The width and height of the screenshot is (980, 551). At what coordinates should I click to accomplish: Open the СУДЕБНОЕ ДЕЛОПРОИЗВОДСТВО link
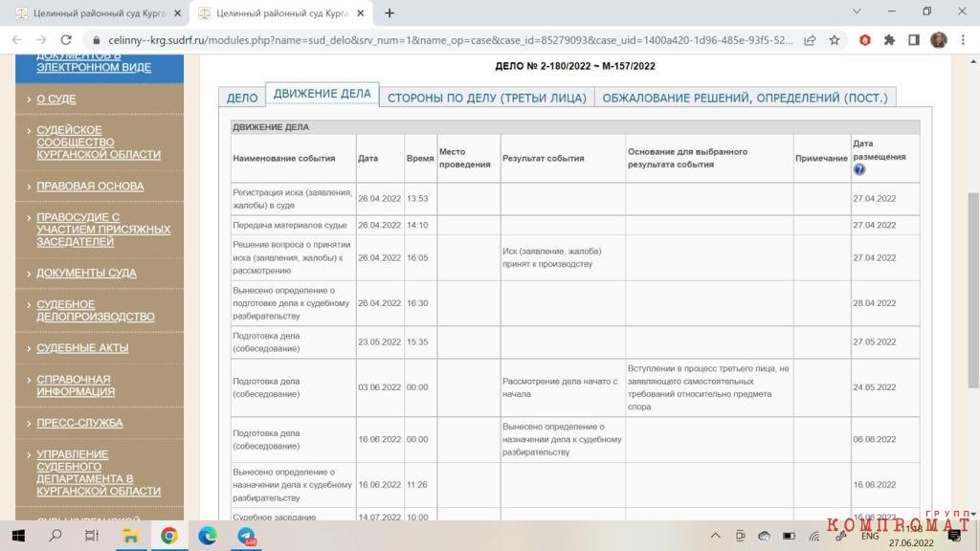(96, 311)
